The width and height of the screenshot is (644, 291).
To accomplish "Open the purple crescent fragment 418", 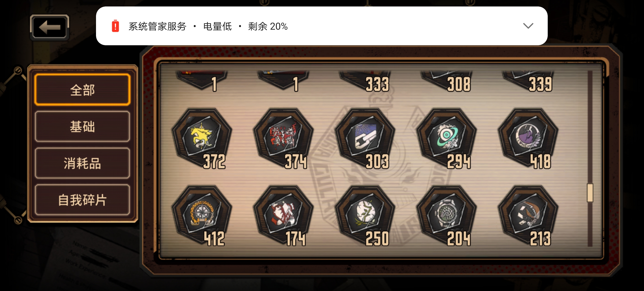I will pos(528,137).
